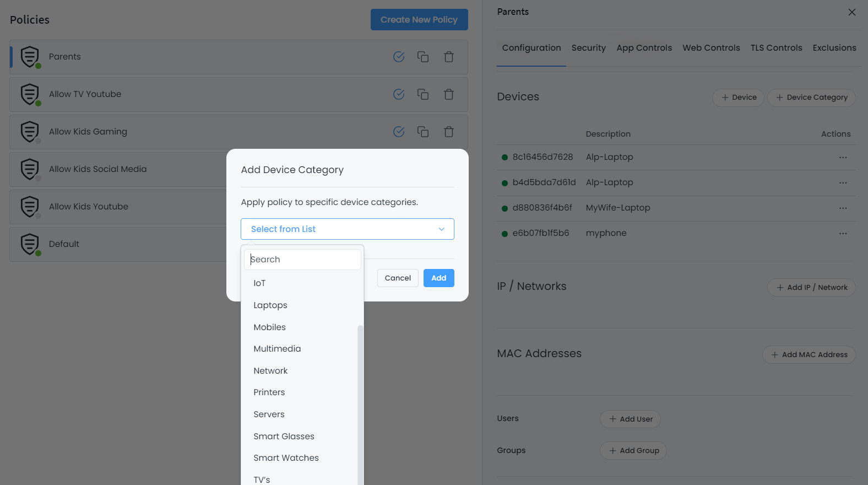Click the Add Group button
868x485 pixels.
[x=633, y=451]
